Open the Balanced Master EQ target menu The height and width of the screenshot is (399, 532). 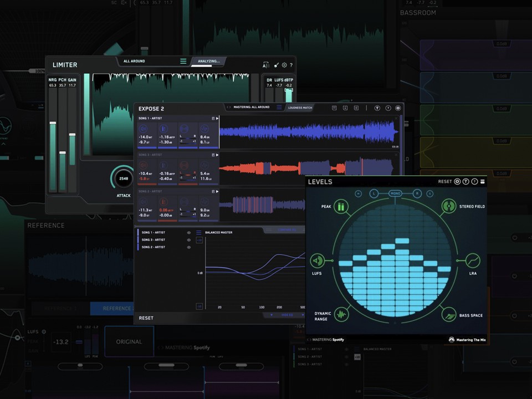pyautogui.click(x=199, y=232)
